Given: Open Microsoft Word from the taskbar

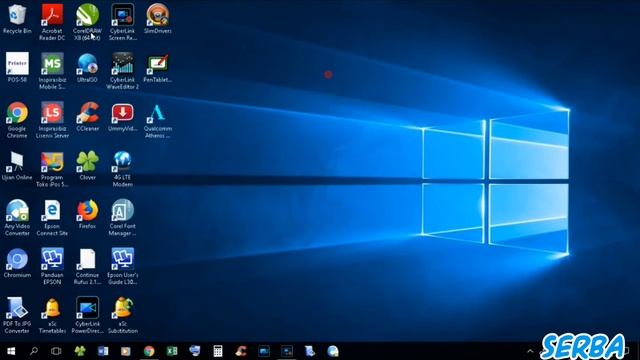Looking at the screenshot, I should click(103, 351).
